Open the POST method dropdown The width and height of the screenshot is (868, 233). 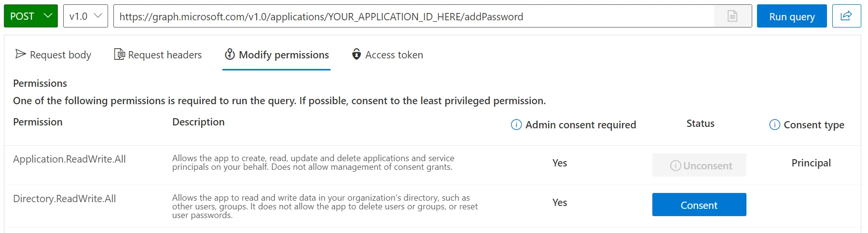(x=31, y=16)
